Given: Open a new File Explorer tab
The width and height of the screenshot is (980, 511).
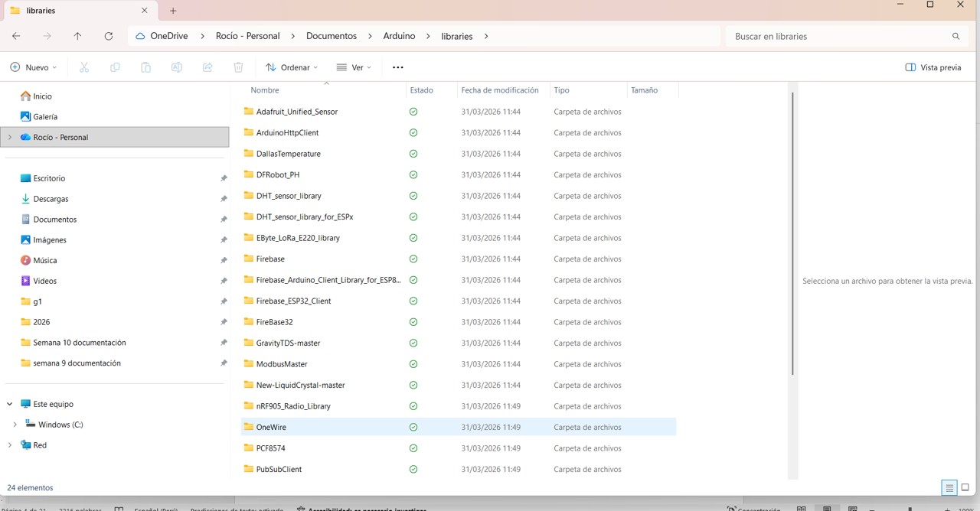Looking at the screenshot, I should tap(173, 11).
